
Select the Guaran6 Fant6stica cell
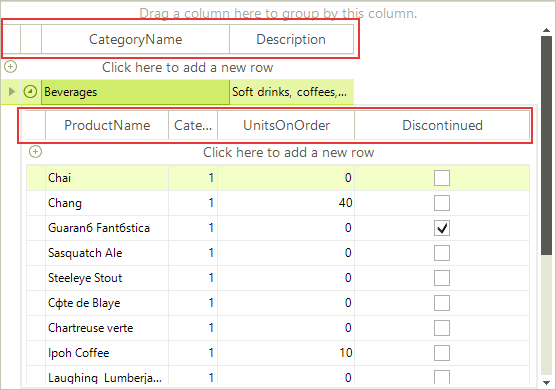107,228
